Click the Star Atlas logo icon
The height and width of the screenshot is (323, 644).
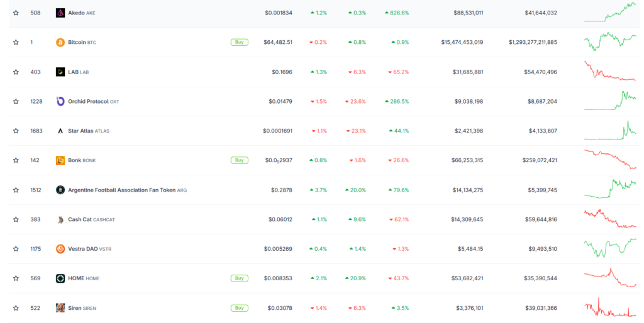coord(60,131)
